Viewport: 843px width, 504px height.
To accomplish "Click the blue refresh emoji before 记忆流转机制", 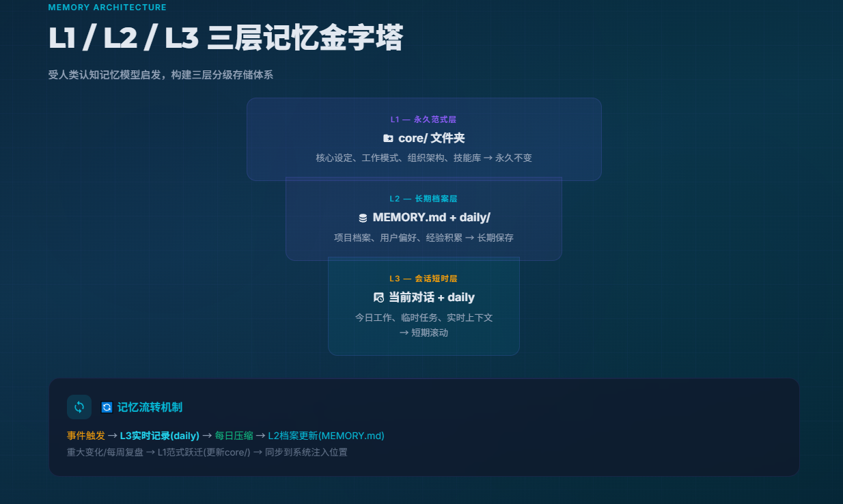I will (107, 407).
